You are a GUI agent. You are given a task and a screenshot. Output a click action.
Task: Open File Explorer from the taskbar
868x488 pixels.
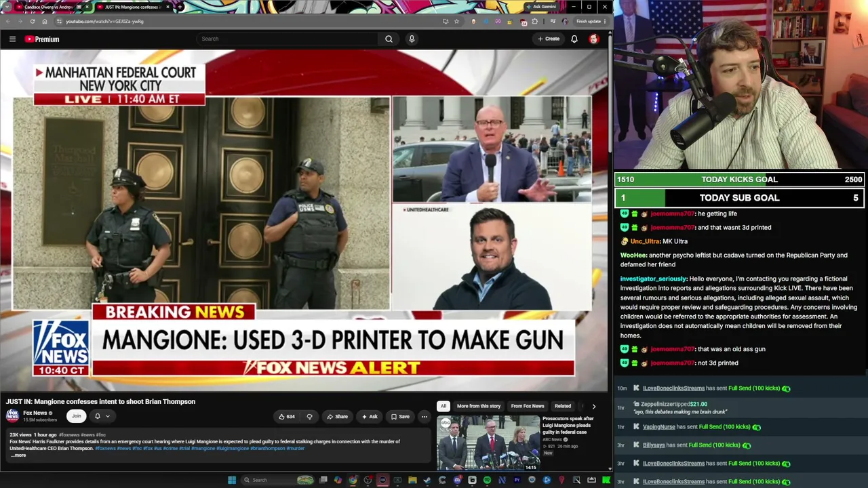(412, 480)
